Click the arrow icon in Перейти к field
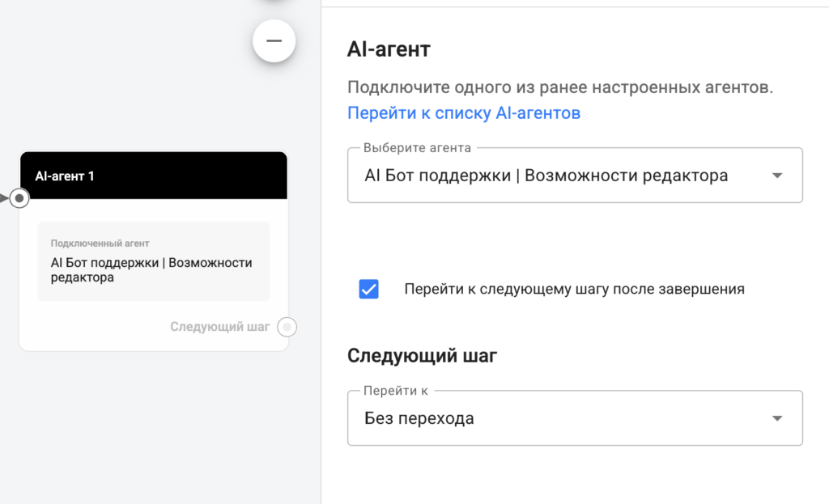 coord(776,418)
